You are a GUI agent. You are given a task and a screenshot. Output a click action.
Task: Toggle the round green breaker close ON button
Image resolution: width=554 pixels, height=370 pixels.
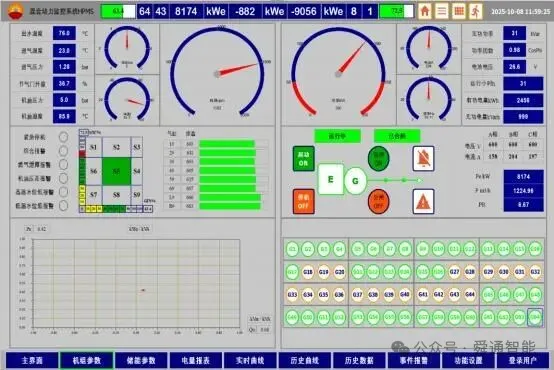pyautogui.click(x=378, y=159)
